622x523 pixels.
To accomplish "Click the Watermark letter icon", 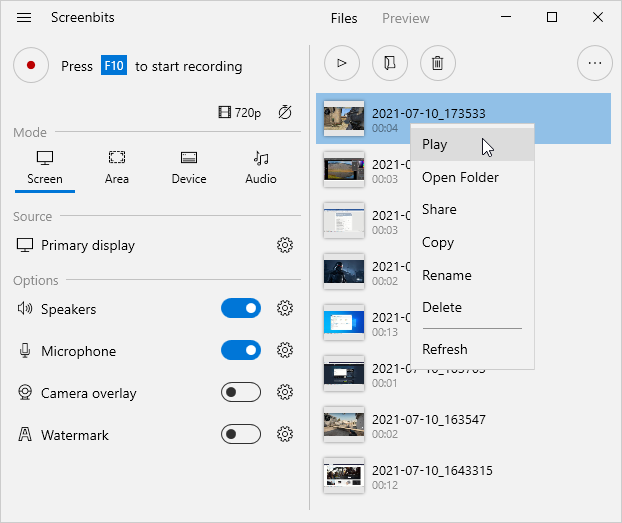I will [x=25, y=435].
